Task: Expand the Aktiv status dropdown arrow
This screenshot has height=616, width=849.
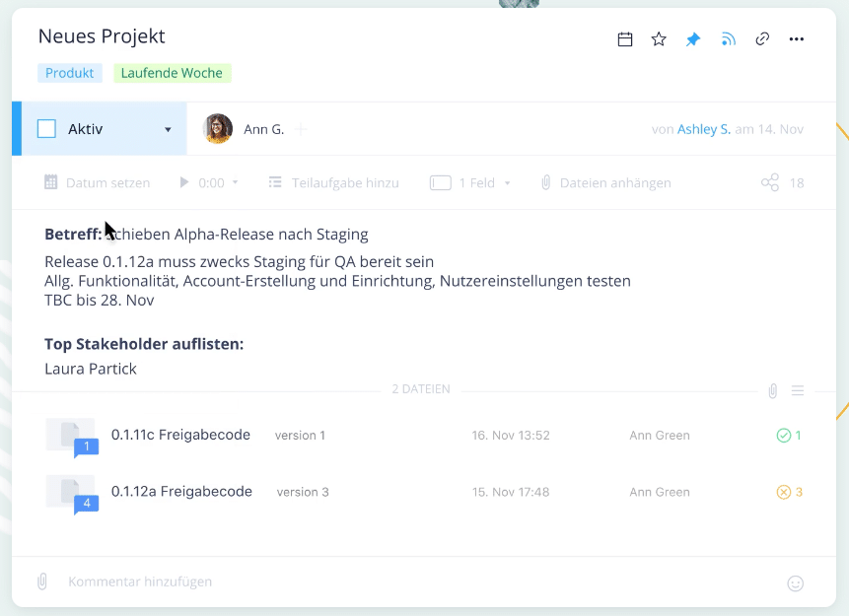Action: click(168, 129)
